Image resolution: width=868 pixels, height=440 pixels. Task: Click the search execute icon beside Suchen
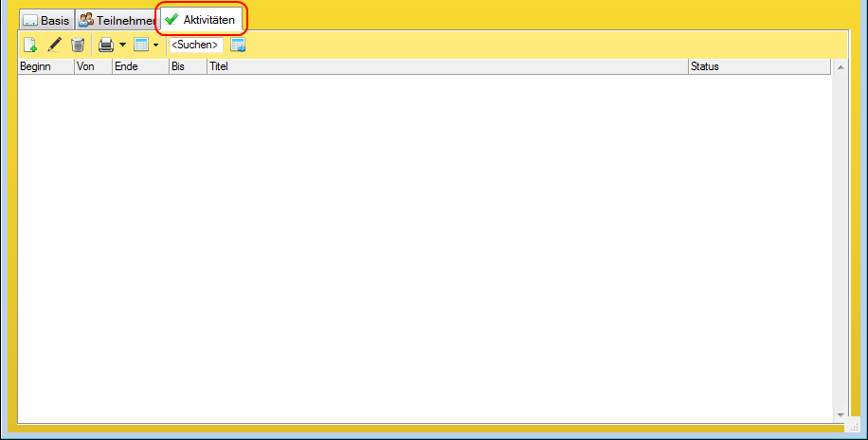click(238, 45)
